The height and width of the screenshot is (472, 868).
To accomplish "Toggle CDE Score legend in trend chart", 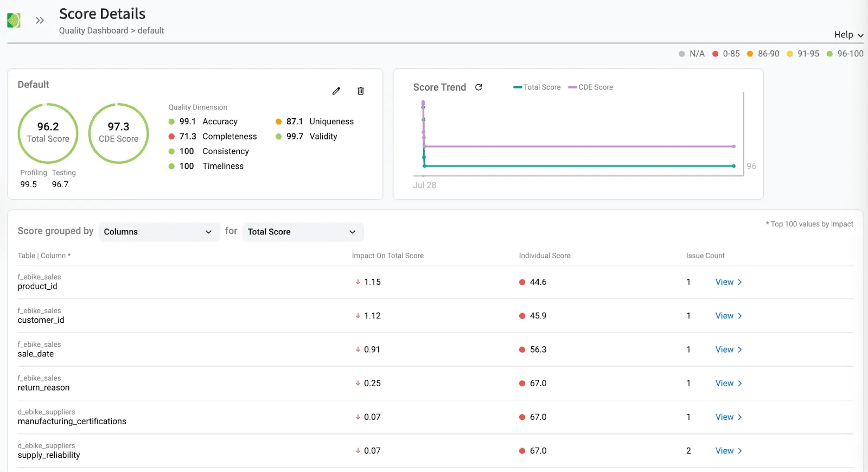I will (x=591, y=87).
